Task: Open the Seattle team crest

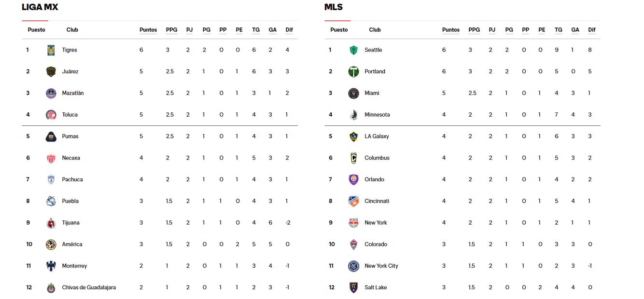Action: coord(353,50)
